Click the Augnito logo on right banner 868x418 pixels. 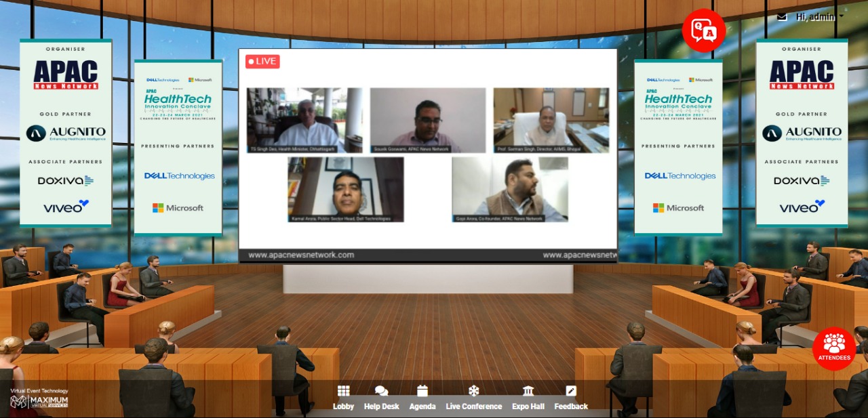point(802,133)
